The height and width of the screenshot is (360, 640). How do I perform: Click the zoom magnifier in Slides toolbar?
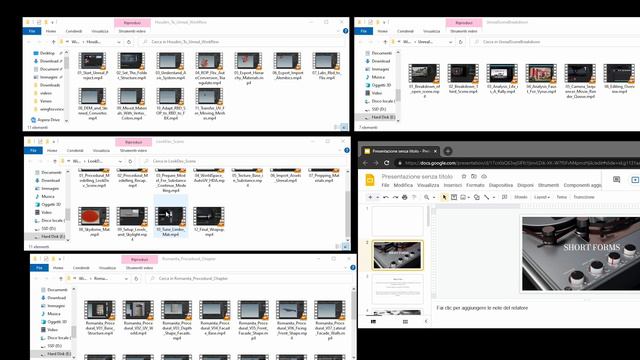pyautogui.click(x=427, y=197)
